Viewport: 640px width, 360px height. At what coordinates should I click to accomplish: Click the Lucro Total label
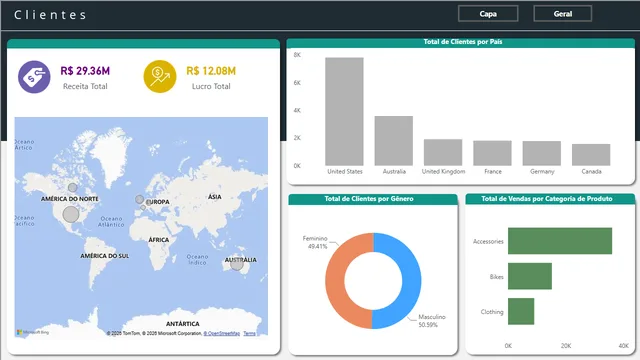point(211,86)
